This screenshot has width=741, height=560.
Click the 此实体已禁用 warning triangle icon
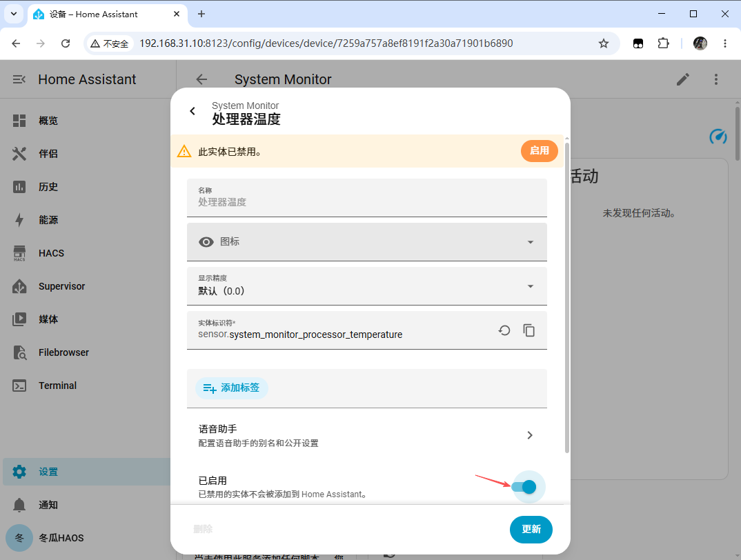pos(184,151)
